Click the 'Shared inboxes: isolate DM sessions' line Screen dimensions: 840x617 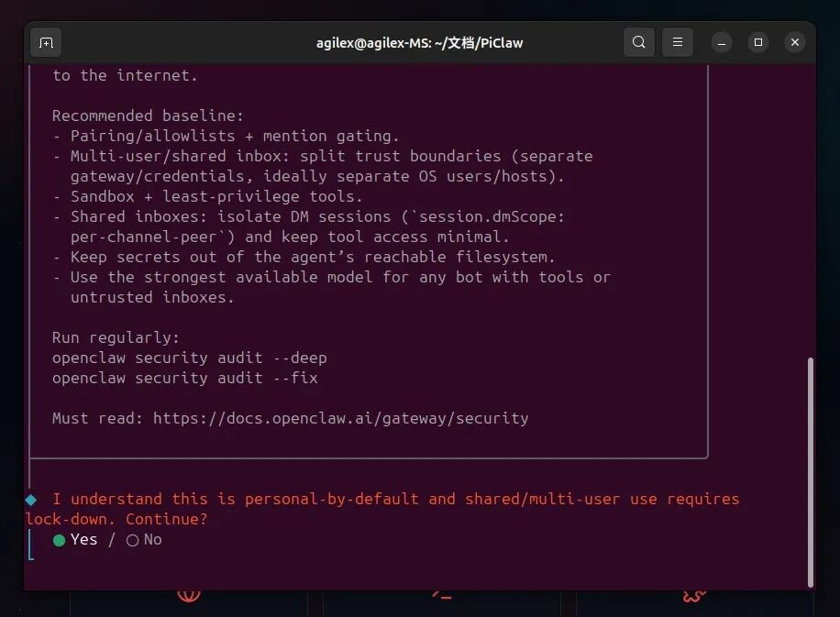[308, 217]
